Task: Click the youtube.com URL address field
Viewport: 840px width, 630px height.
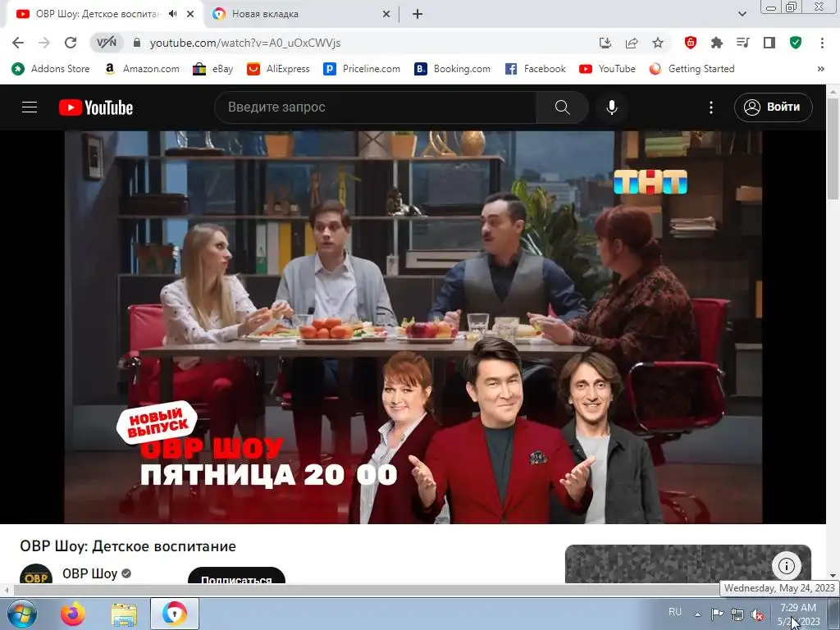Action: click(244, 43)
